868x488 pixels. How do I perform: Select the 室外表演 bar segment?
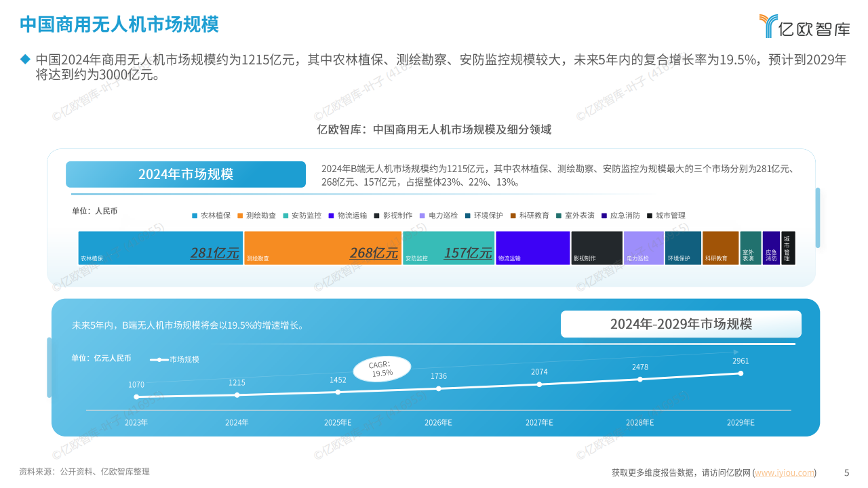tap(751, 248)
